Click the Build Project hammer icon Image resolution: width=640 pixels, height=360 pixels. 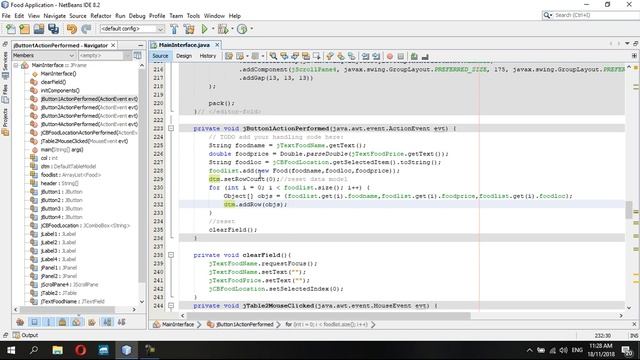pos(174,29)
